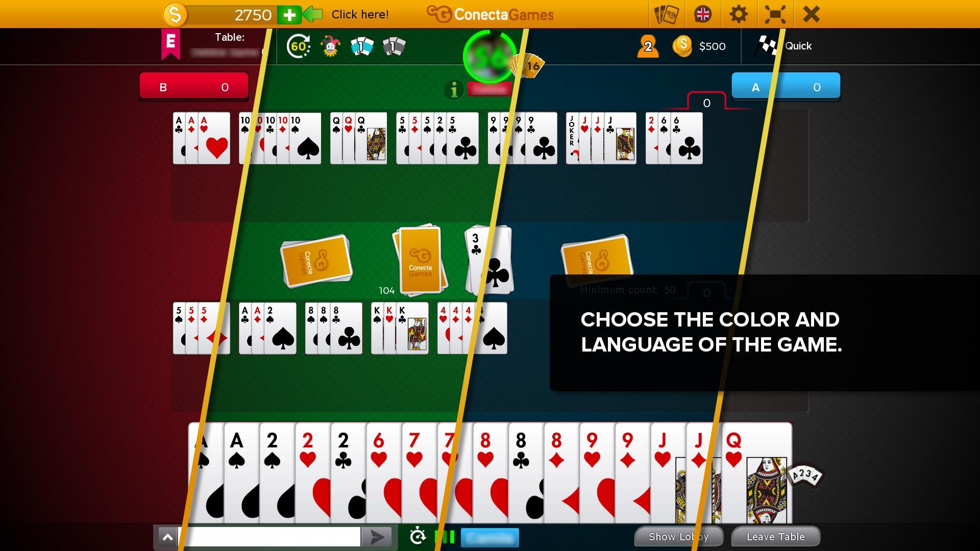Click the card deck/hand icon top-left
The height and width of the screenshot is (551, 980).
pyautogui.click(x=665, y=13)
